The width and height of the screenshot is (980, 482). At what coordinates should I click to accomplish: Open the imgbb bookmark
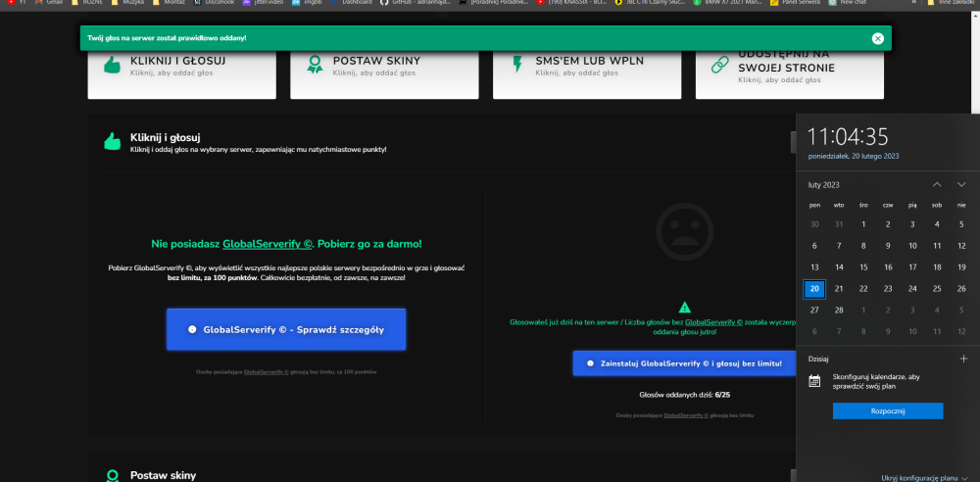(305, 3)
